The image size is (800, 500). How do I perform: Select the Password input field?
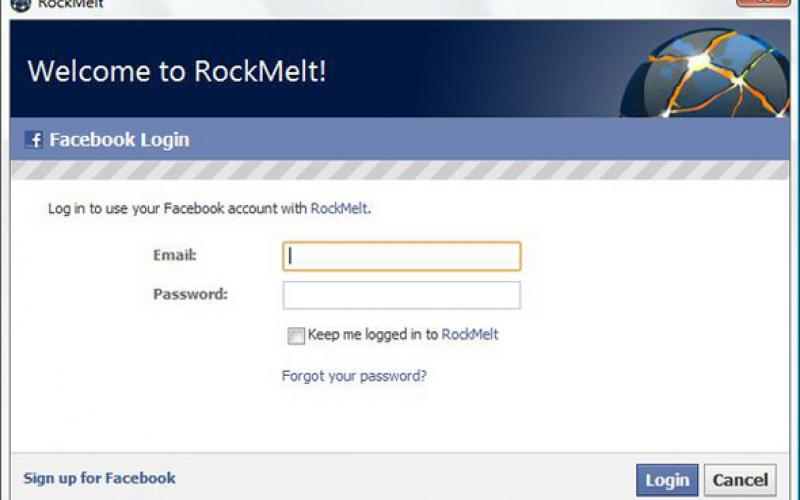click(x=401, y=295)
